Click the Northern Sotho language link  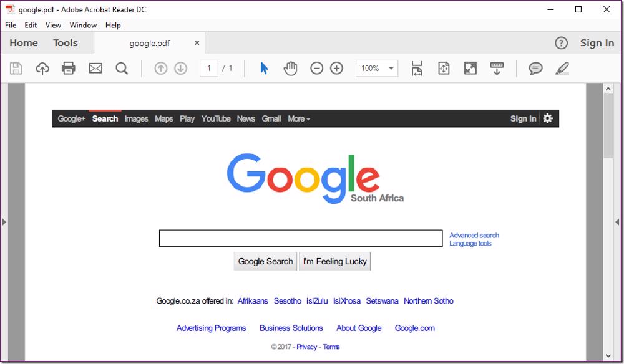coord(429,301)
